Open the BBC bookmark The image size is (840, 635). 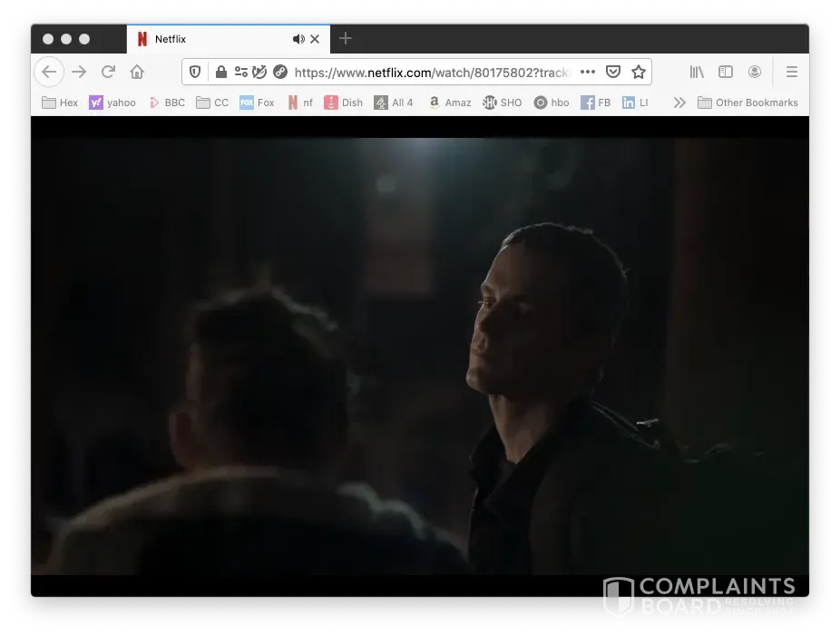point(167,103)
